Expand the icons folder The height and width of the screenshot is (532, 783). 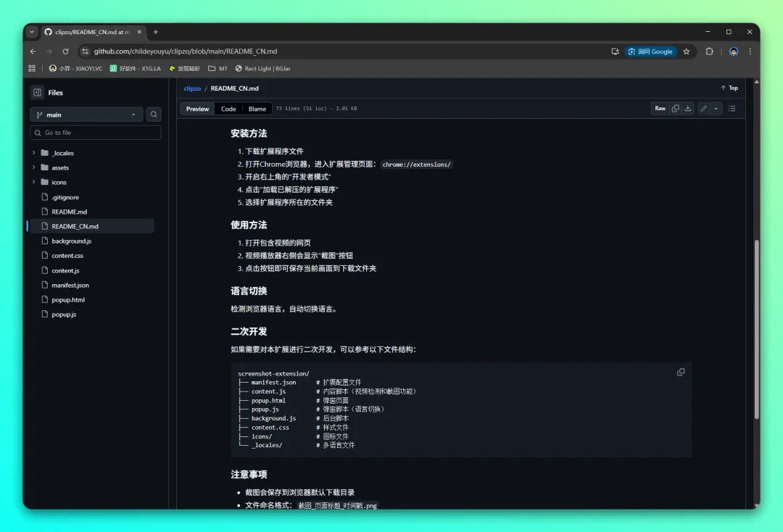click(34, 182)
